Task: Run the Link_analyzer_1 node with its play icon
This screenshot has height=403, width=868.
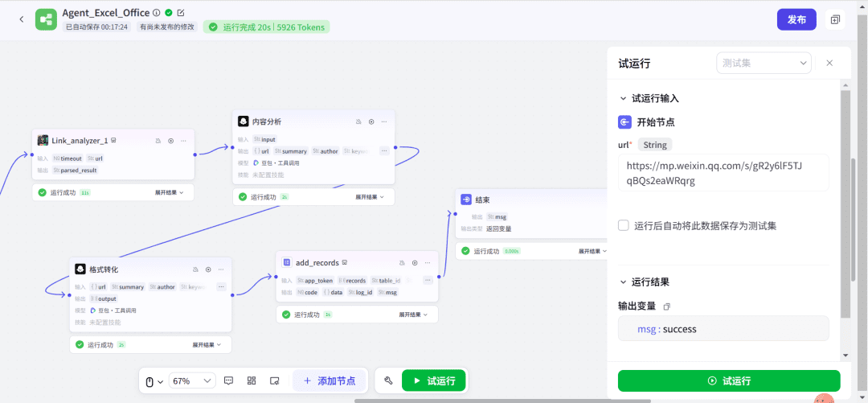Action: [x=170, y=141]
